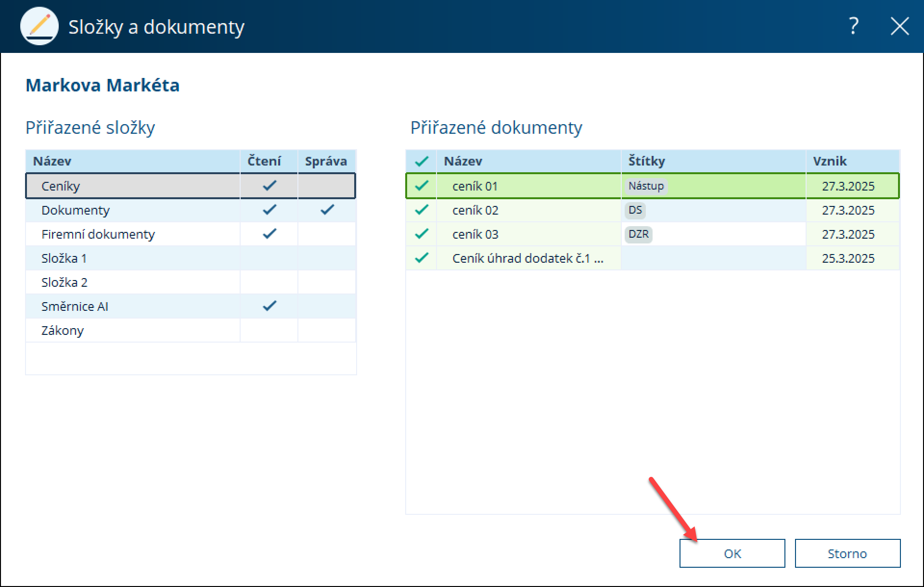
Task: Click the pencil logo in title bar
Action: (x=39, y=26)
